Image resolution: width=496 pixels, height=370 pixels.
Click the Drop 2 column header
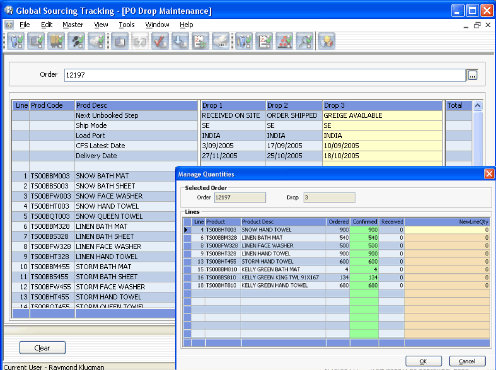click(x=294, y=105)
